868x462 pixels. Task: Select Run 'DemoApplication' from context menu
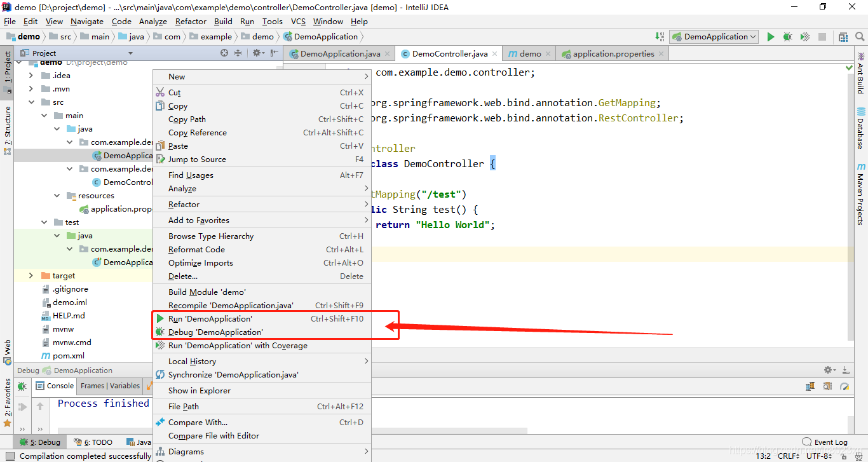pos(262,319)
